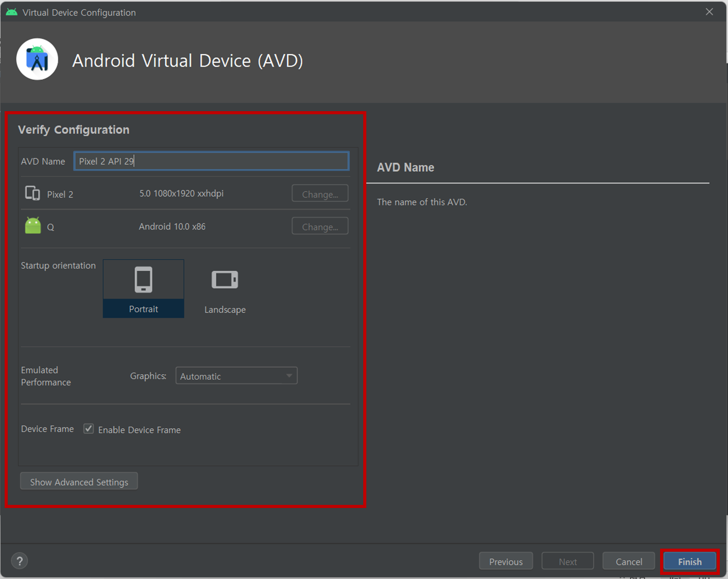Select the Portrait orientation icon
This screenshot has width=728, height=579.
tap(144, 279)
